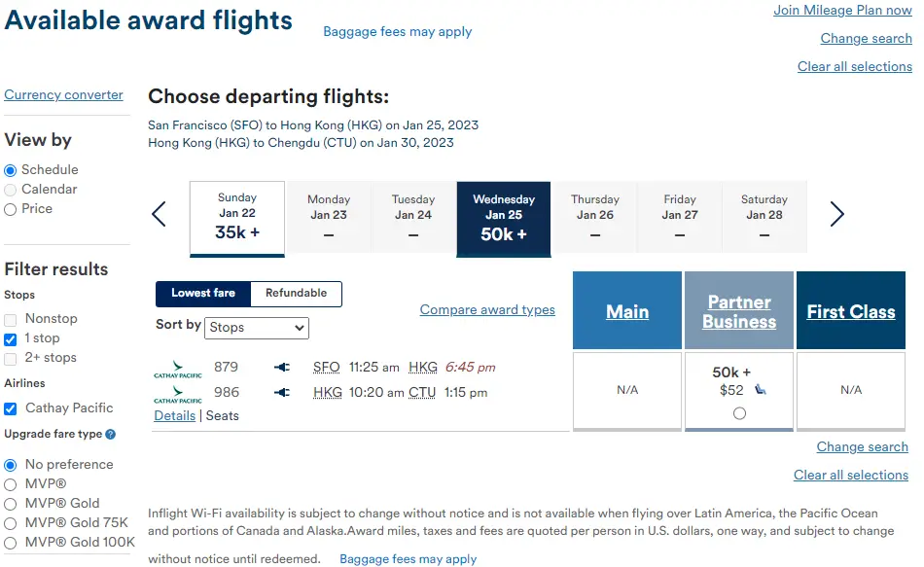Select the Price view option
The width and height of the screenshot is (924, 567).
click(11, 209)
